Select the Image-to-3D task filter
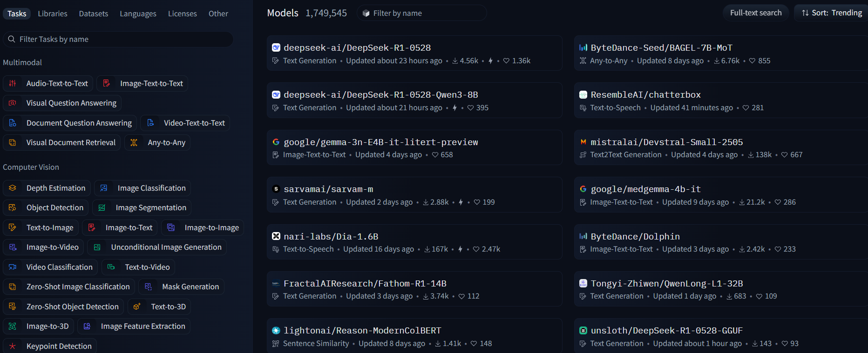The width and height of the screenshot is (868, 353). pyautogui.click(x=38, y=326)
